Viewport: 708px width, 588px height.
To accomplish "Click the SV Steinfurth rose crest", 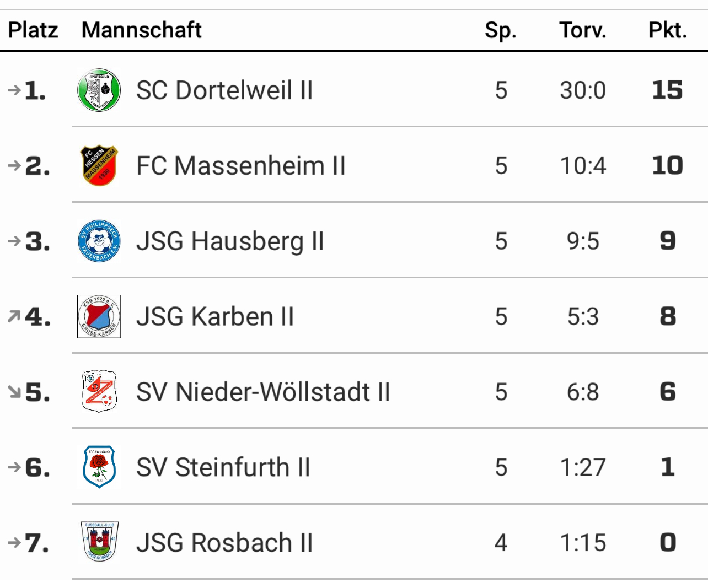I will coord(99,467).
